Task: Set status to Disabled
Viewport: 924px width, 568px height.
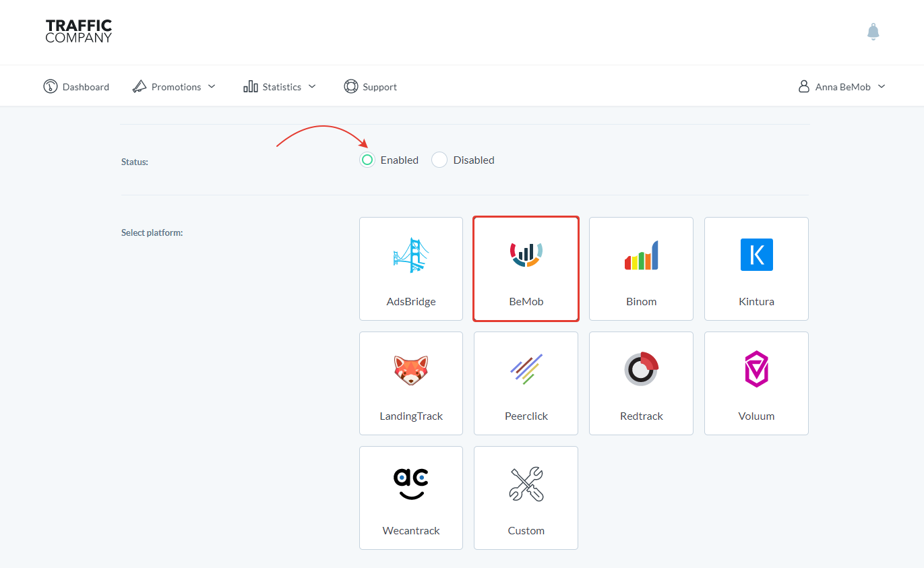Action: coord(439,160)
